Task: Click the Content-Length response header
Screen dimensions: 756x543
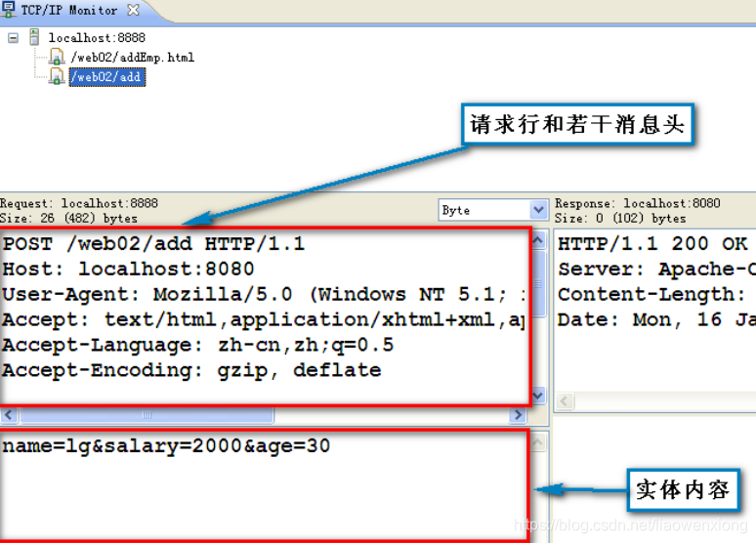Action: pyautogui.click(x=651, y=294)
